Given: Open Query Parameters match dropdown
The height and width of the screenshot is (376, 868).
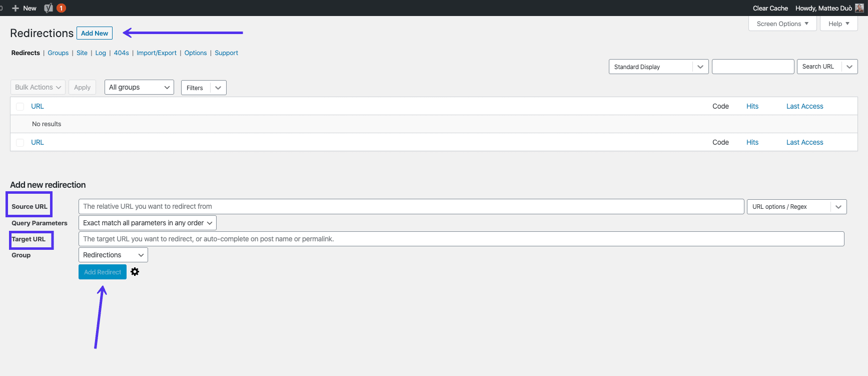Looking at the screenshot, I should [148, 223].
